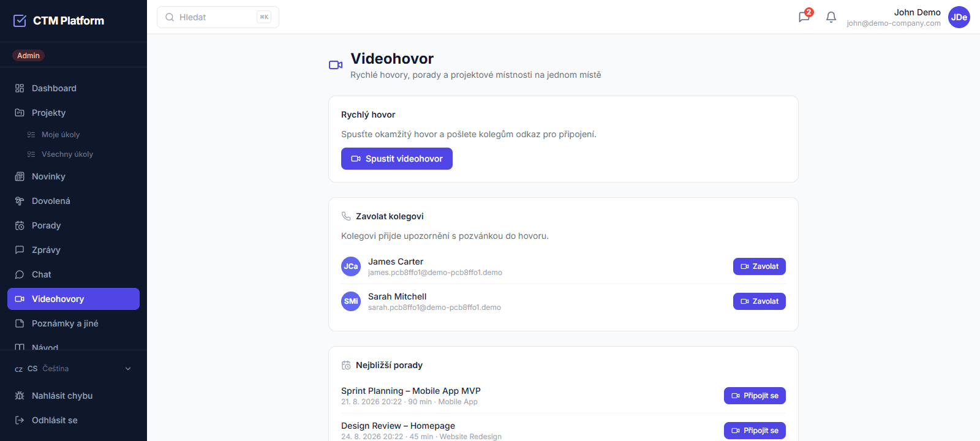Click the Moje úkoly list icon
The image size is (980, 441).
[31, 135]
